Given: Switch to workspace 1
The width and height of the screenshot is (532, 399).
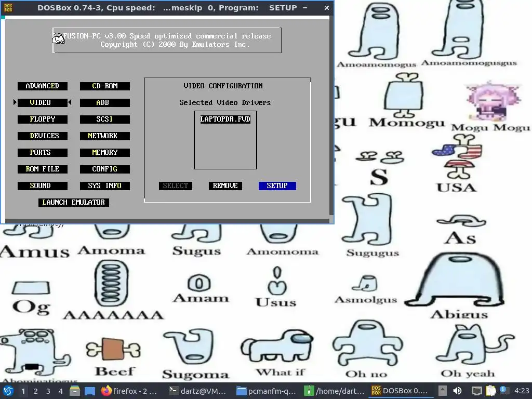Looking at the screenshot, I should tap(23, 391).
